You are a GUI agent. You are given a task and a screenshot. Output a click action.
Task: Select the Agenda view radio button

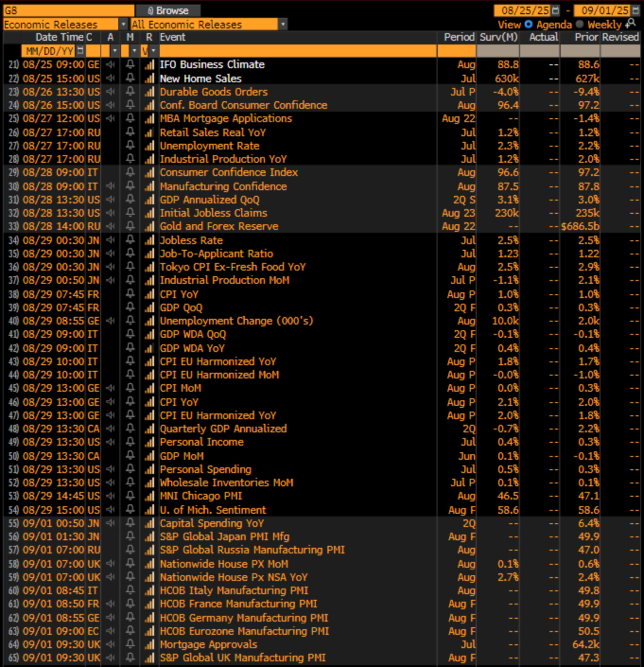coord(529,24)
